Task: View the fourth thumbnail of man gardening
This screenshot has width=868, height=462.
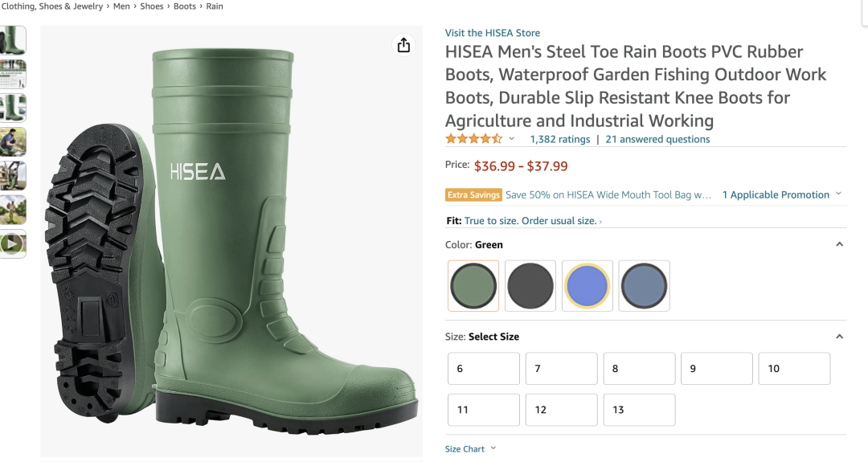Action: click(12, 141)
